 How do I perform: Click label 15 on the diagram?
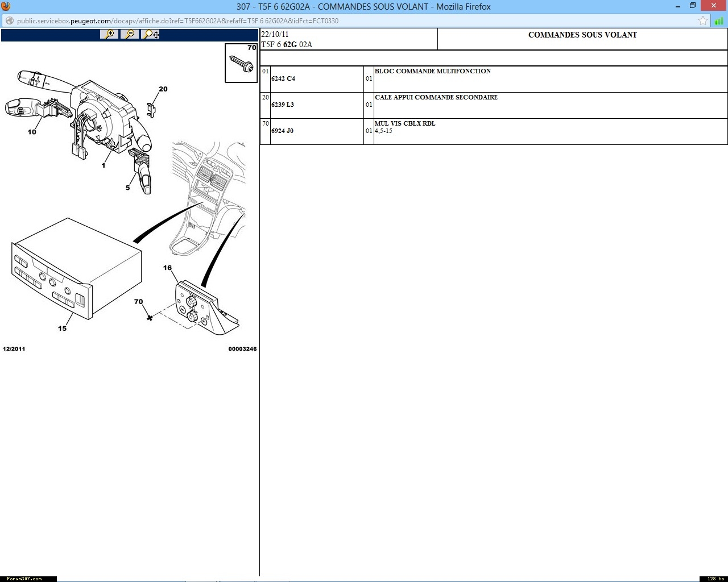pos(62,328)
